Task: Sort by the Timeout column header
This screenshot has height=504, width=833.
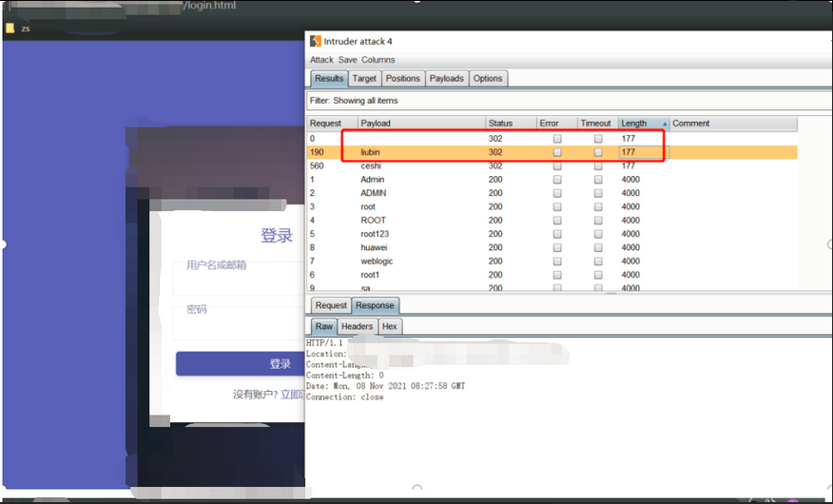Action: pos(598,124)
